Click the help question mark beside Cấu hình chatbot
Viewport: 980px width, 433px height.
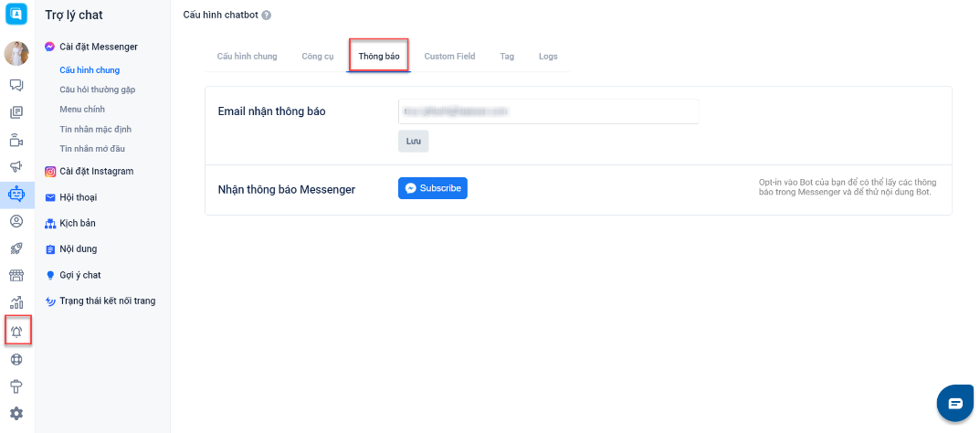tap(267, 15)
